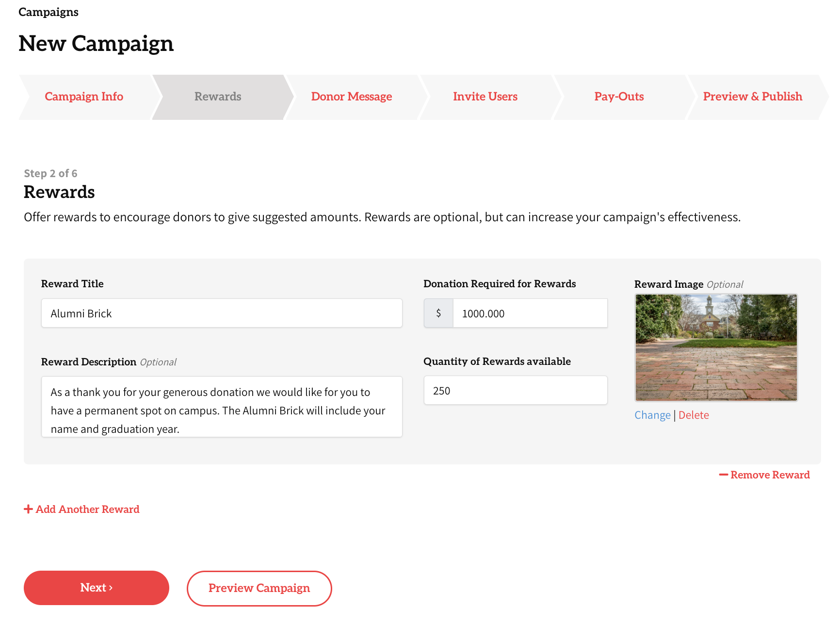Image resolution: width=840 pixels, height=625 pixels.
Task: Click the Next button
Action: [97, 588]
